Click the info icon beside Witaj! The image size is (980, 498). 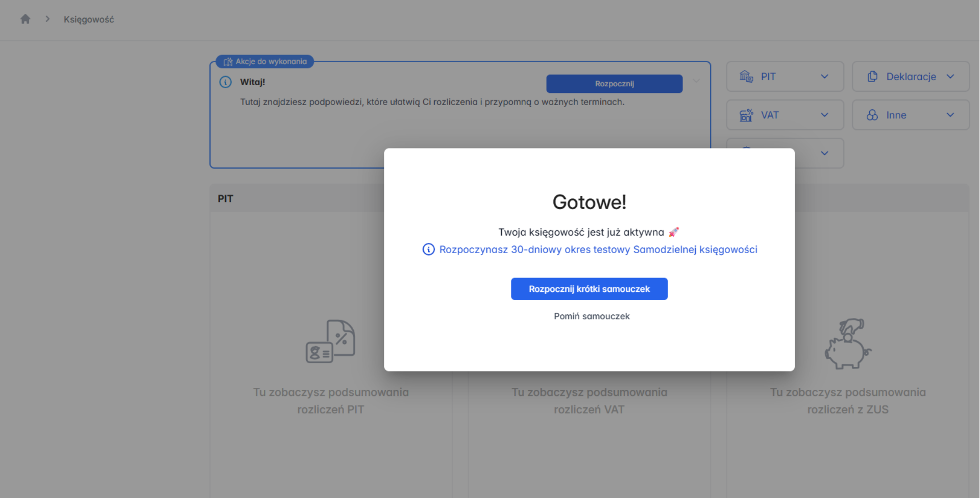(x=226, y=82)
